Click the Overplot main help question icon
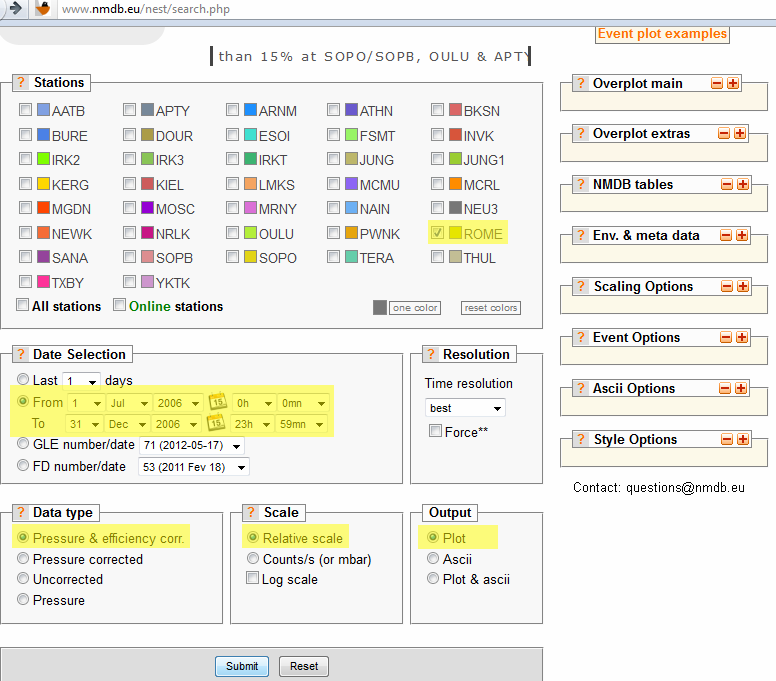Screen dimensions: 776x681 [581, 83]
